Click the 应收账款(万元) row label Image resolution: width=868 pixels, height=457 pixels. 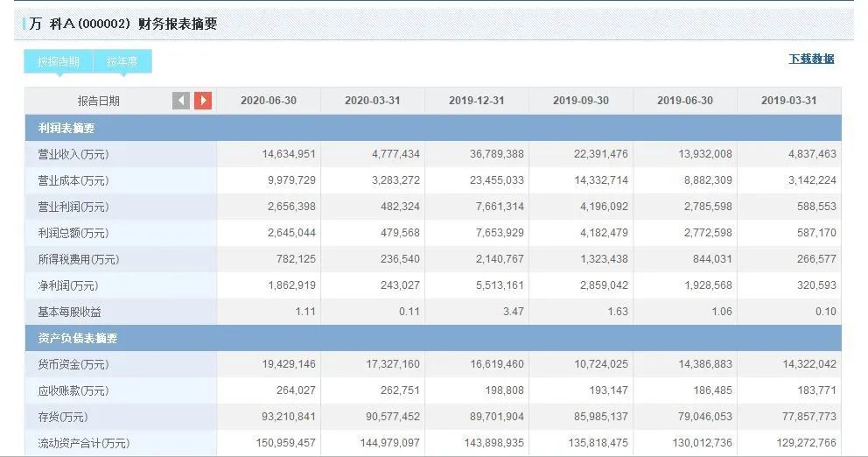point(73,390)
